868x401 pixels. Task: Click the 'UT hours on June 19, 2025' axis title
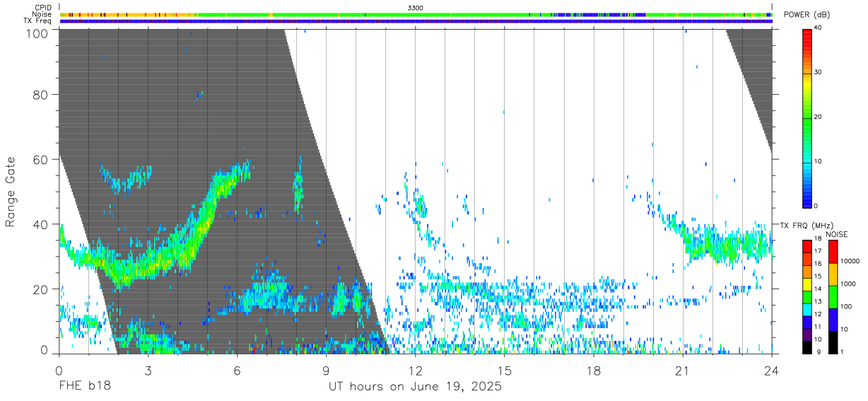pyautogui.click(x=415, y=387)
